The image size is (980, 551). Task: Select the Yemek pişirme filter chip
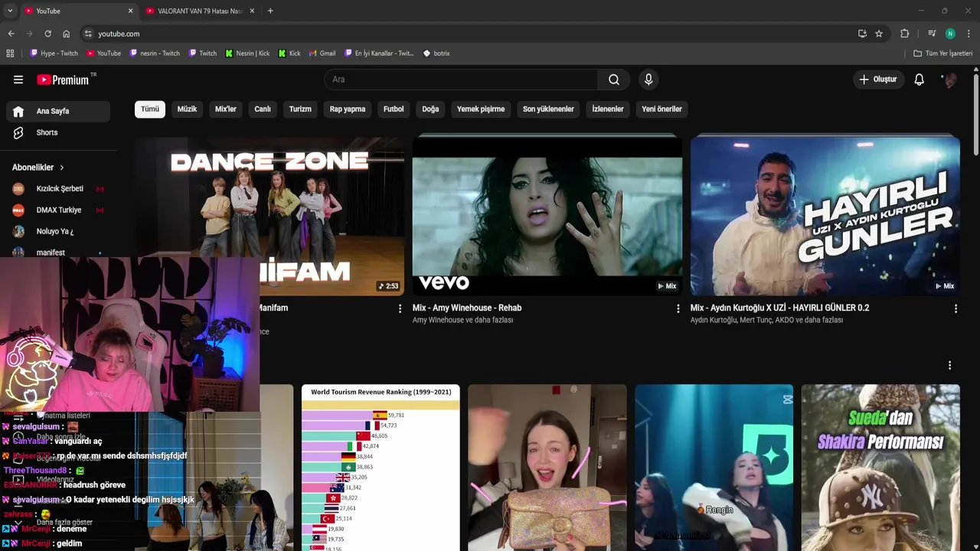[x=481, y=109]
